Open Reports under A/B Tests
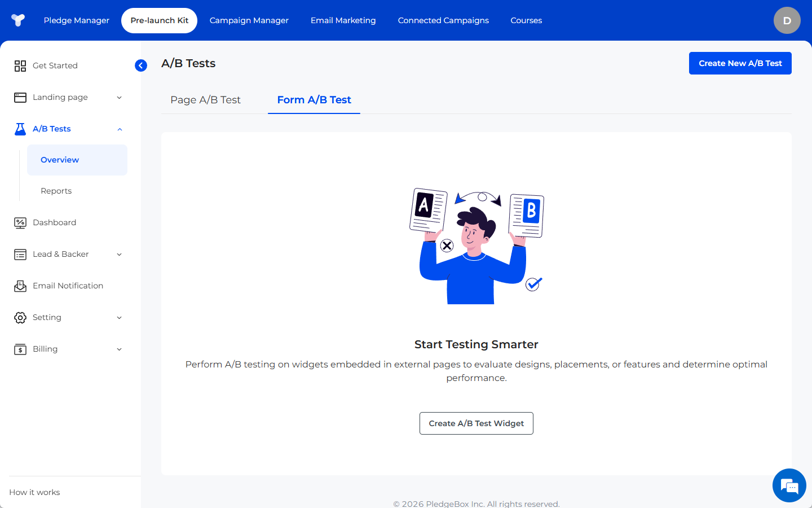 (56, 191)
